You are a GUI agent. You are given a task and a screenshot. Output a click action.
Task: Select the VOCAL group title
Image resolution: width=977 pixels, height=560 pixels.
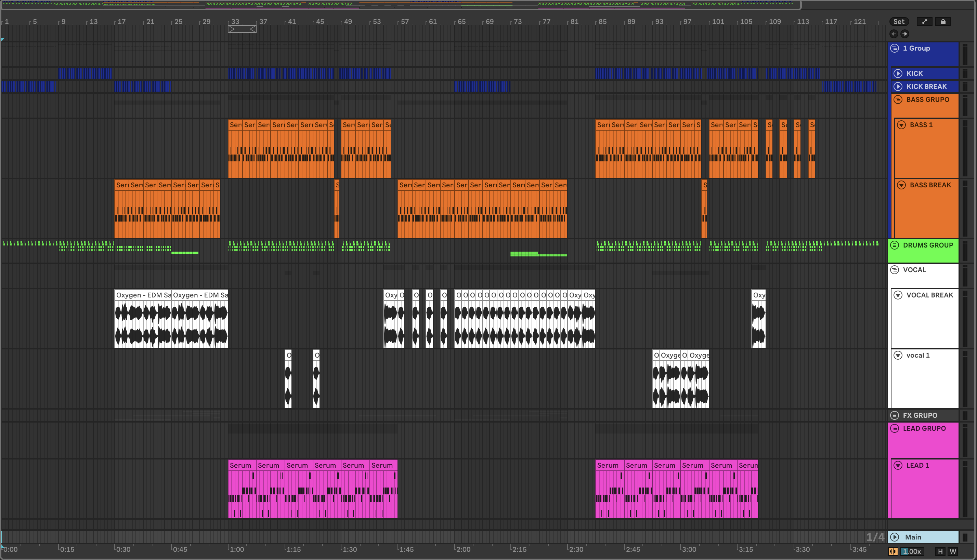tap(914, 270)
